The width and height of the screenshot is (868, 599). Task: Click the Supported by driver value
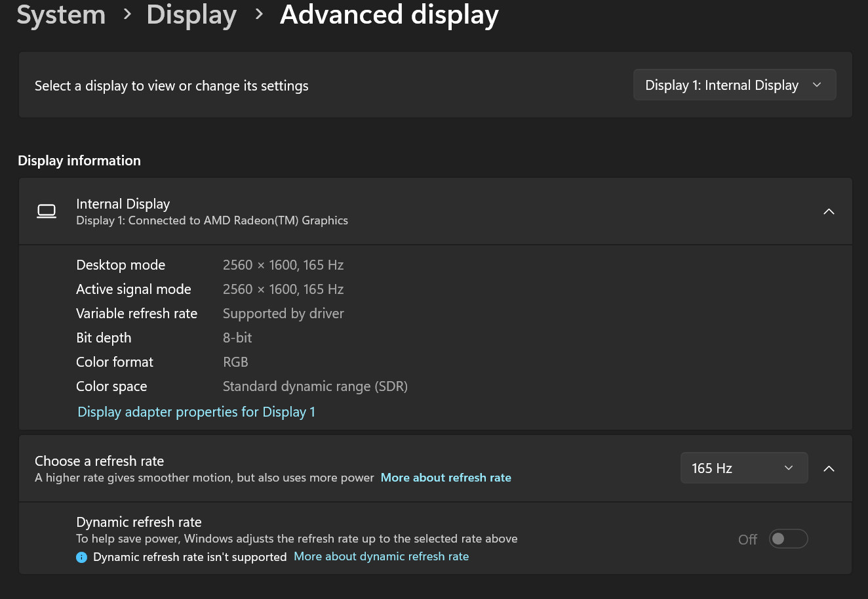[x=283, y=314]
